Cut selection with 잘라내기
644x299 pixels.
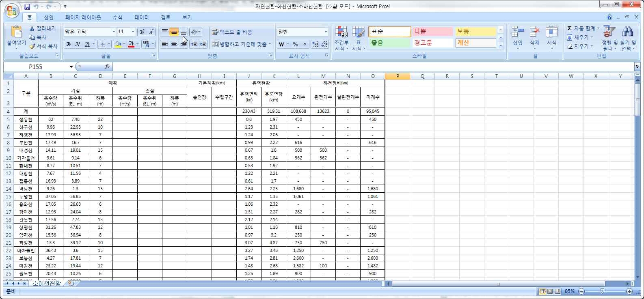tap(43, 28)
